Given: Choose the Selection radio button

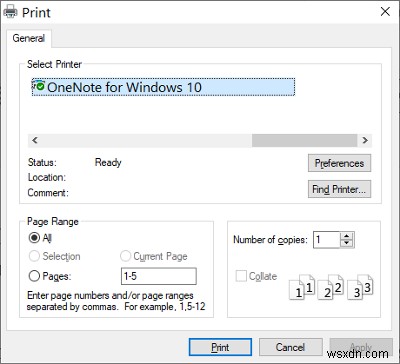Looking at the screenshot, I should tap(55, 256).
